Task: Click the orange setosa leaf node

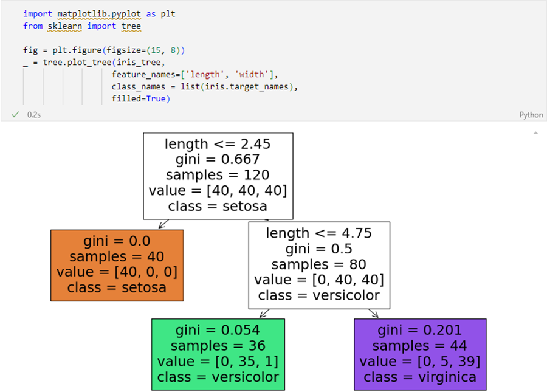Action: [117, 266]
